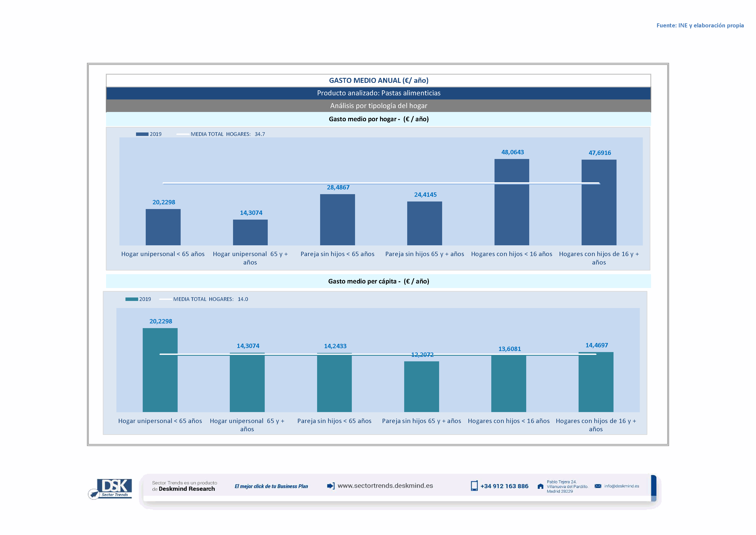Click the arrow icon before website address
The width and height of the screenshot is (756, 535).
click(x=331, y=486)
